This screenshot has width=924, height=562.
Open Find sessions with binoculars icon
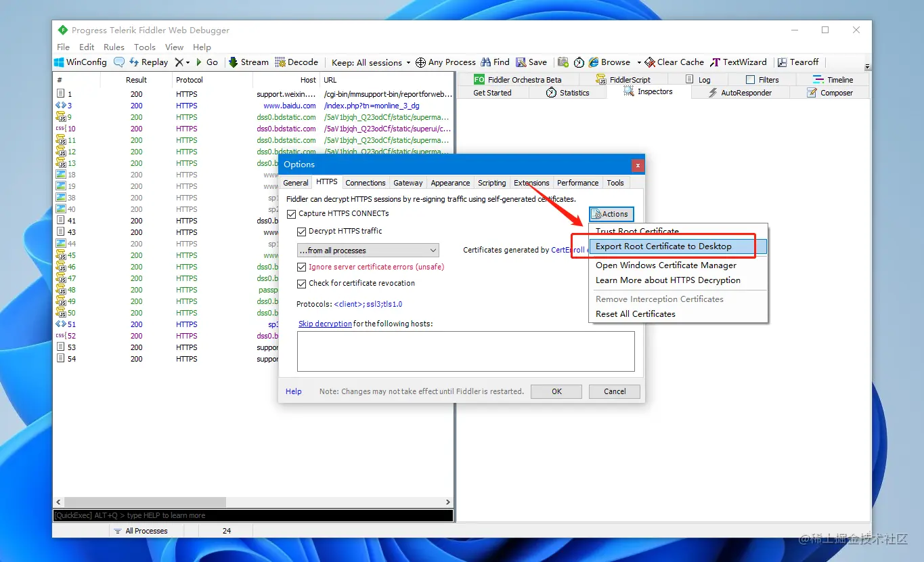click(x=496, y=62)
